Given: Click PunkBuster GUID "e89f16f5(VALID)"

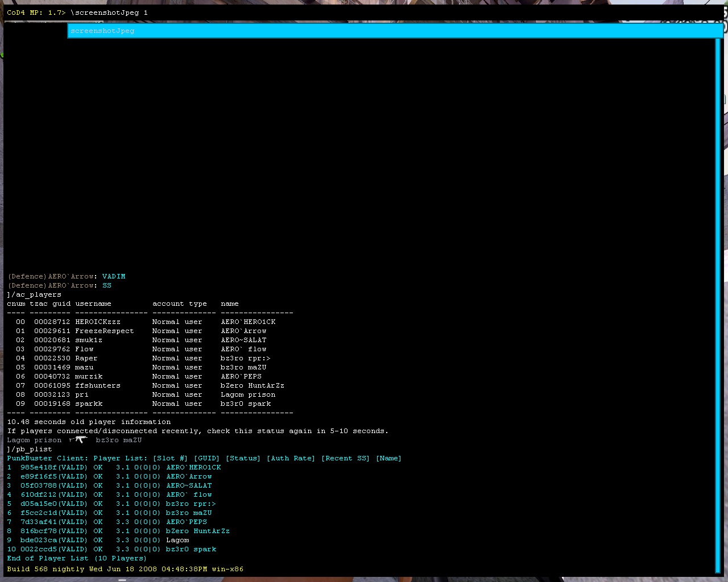Looking at the screenshot, I should coord(54,476).
